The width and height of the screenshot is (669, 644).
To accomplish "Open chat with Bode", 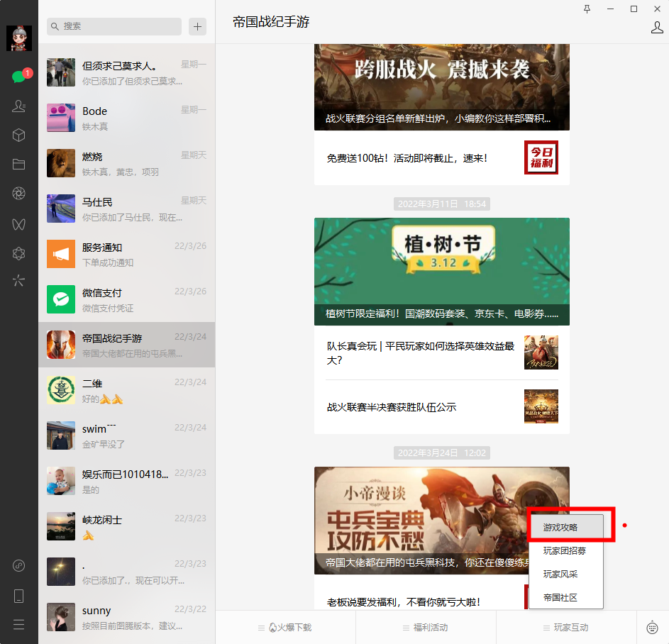I will pos(127,118).
